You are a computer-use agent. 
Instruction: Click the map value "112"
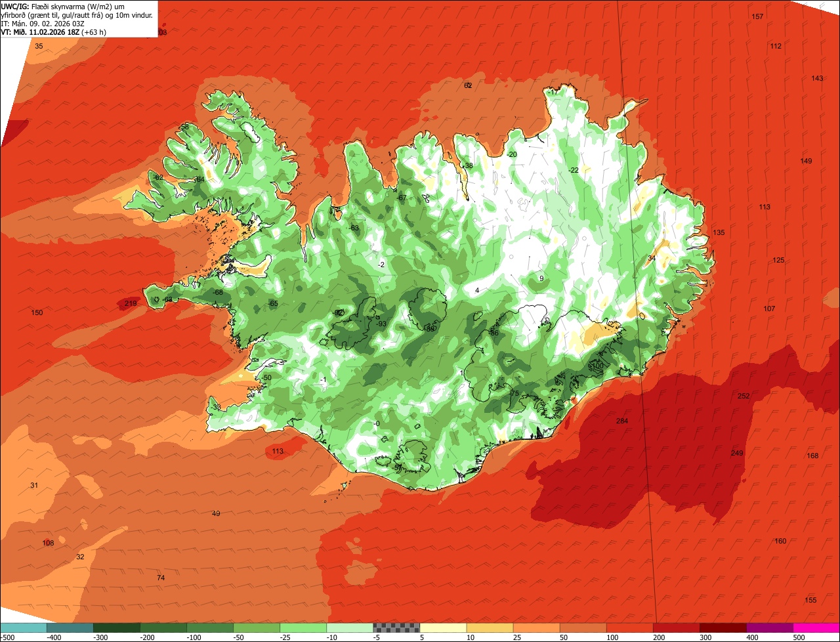coord(776,46)
